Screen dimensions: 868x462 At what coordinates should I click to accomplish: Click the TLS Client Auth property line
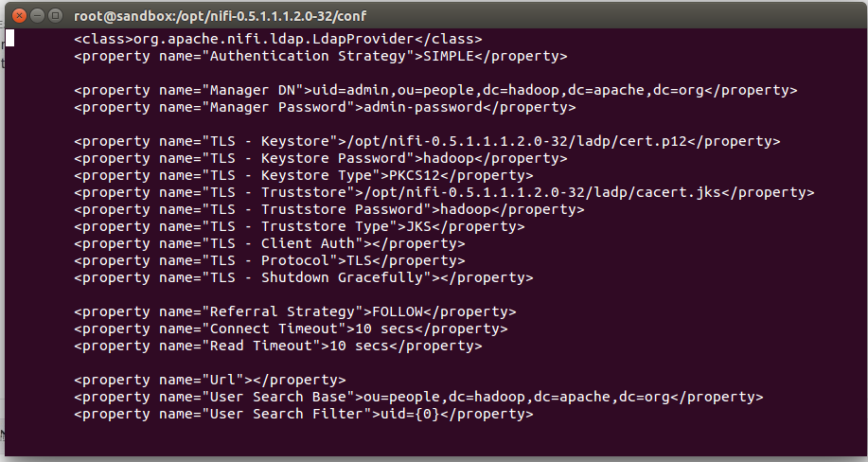(269, 244)
